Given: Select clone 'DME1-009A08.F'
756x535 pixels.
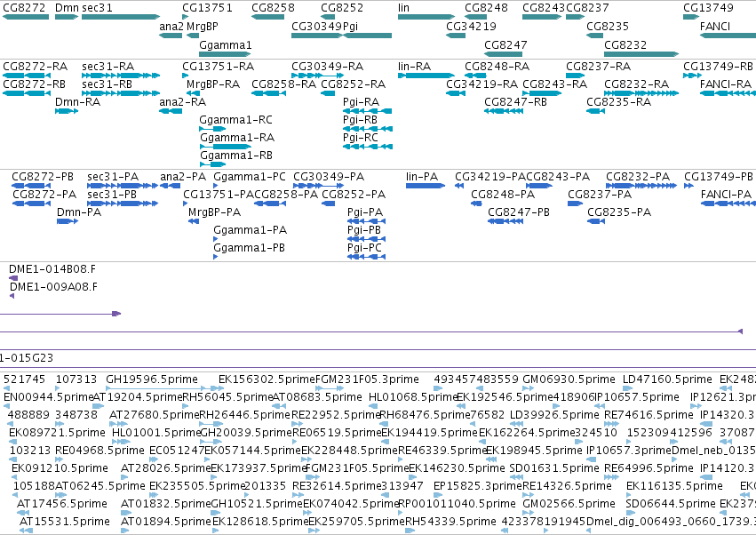Looking at the screenshot, I should tap(53, 287).
